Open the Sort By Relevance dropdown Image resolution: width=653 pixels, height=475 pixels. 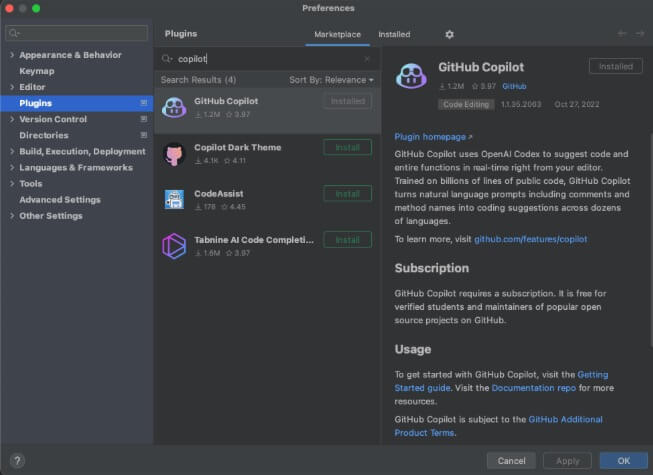click(x=331, y=80)
